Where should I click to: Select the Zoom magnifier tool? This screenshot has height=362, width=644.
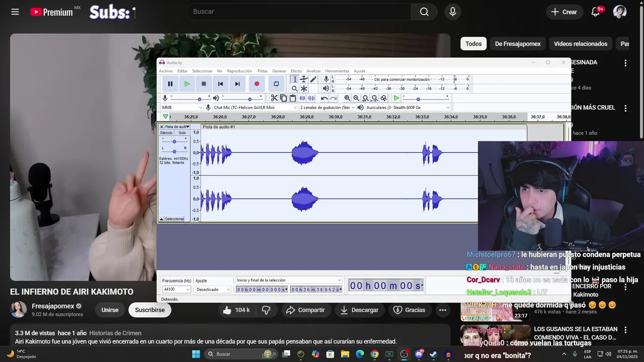tap(295, 88)
